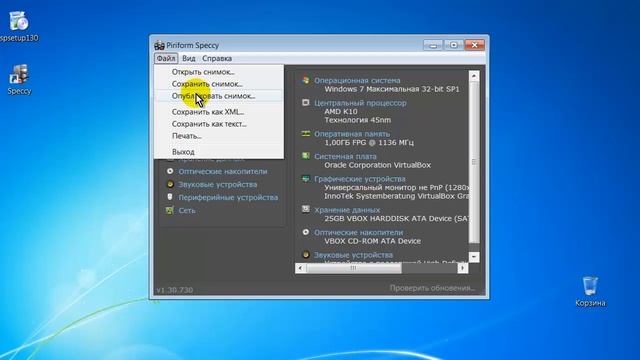Screen dimensions: 640x360
Task: Click the Operating system Windows flag icon
Action: pyautogui.click(x=306, y=80)
